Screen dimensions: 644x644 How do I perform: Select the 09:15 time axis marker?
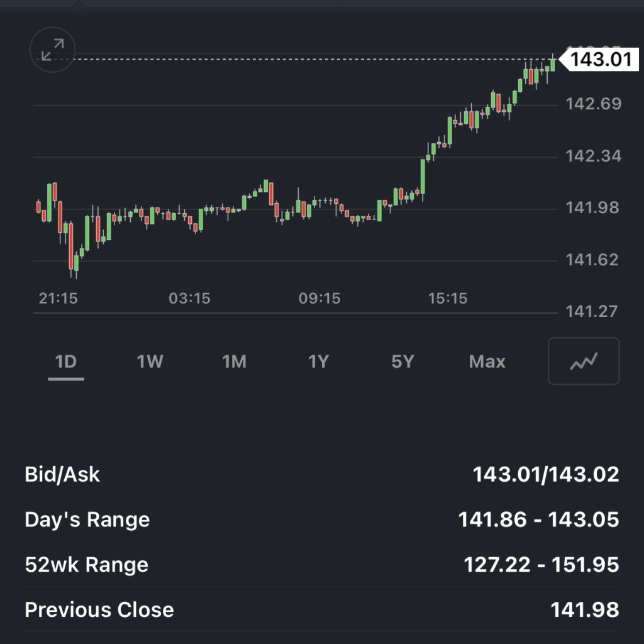coord(319,298)
